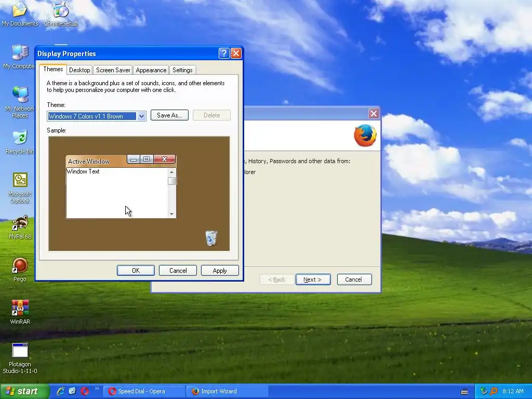Expand quick launch overflow chevron
The height and width of the screenshot is (399, 532).
tap(97, 389)
